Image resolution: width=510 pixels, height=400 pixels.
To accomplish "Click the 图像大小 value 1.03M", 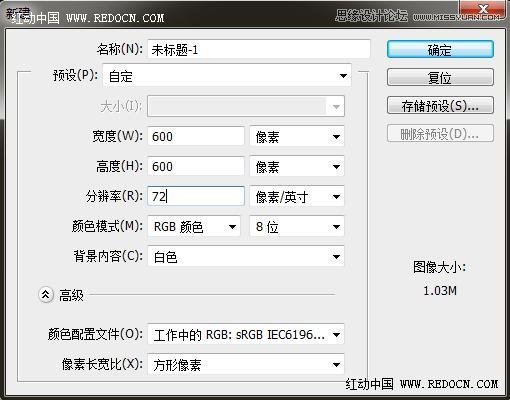I will coord(440,291).
